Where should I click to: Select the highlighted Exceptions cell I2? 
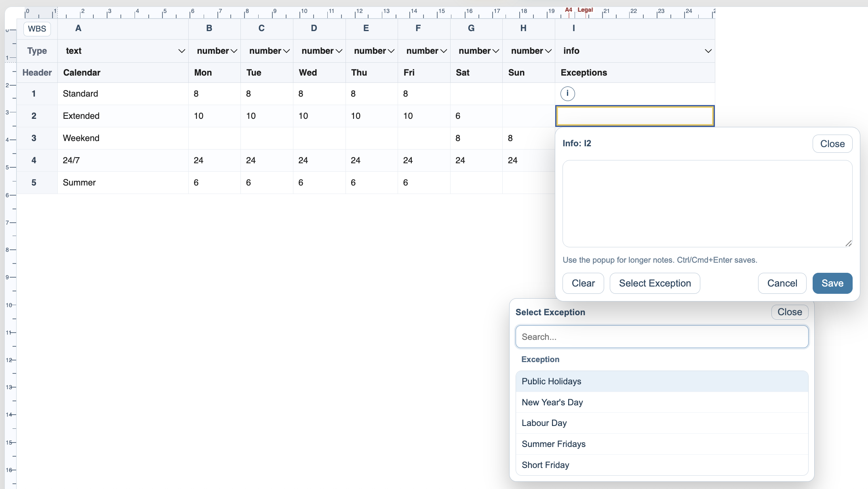635,116
